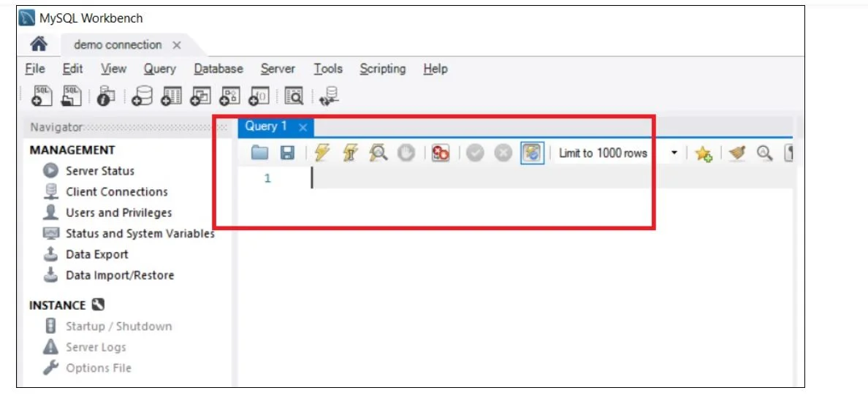Close the Query 1 tab
868x412 pixels.
click(x=302, y=128)
